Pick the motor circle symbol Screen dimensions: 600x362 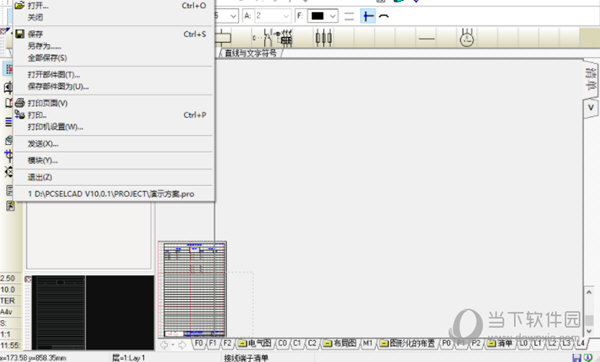click(x=467, y=38)
